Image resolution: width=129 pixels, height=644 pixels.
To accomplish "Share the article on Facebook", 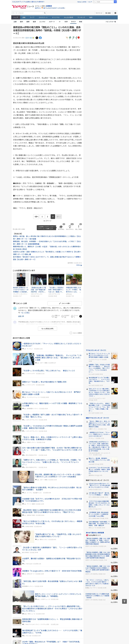I will (x=40, y=38).
